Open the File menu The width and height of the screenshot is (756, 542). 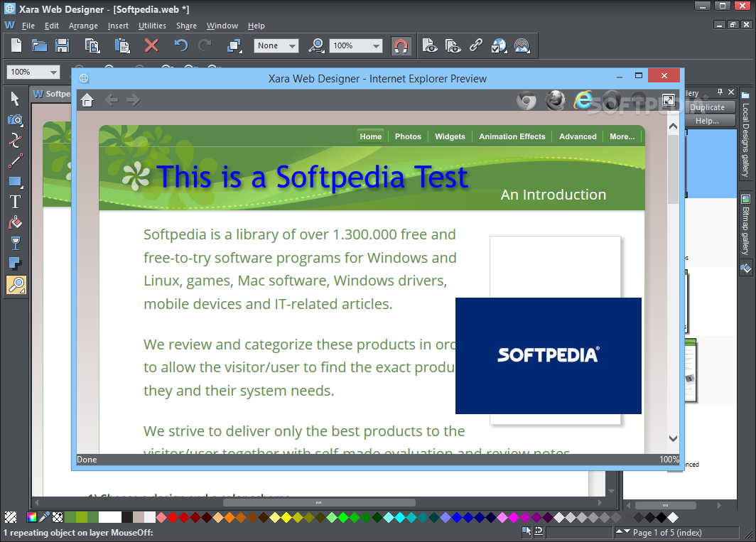pos(28,26)
